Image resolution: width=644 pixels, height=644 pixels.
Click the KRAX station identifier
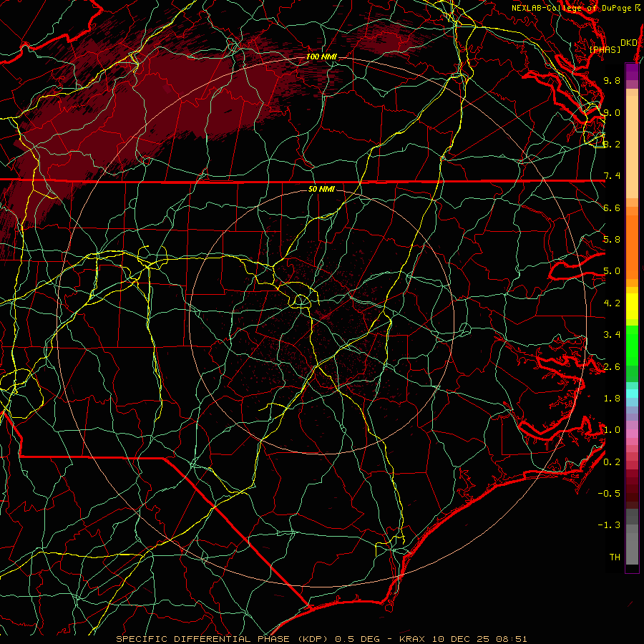[412, 639]
